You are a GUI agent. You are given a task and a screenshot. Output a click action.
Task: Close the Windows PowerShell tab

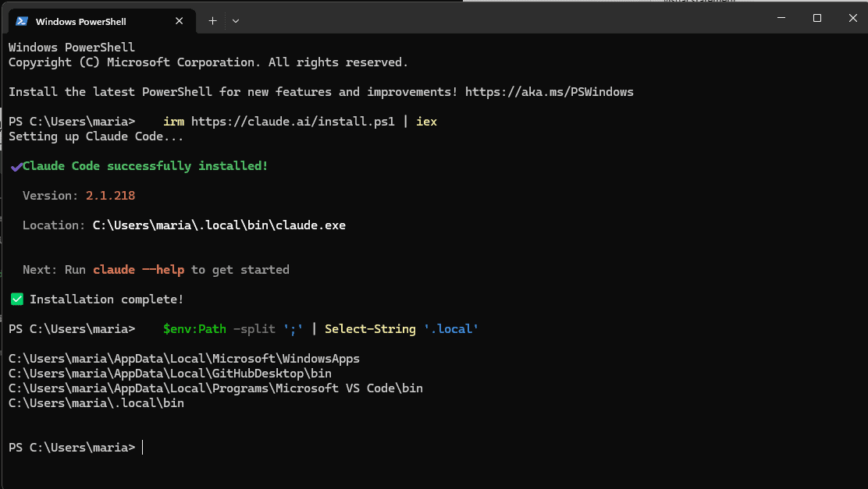[x=179, y=21]
